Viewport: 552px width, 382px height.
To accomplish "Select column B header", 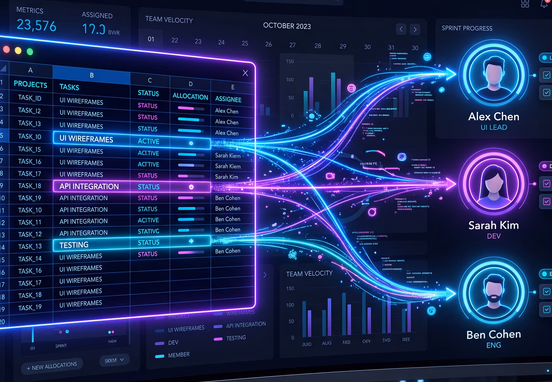I will click(x=92, y=75).
